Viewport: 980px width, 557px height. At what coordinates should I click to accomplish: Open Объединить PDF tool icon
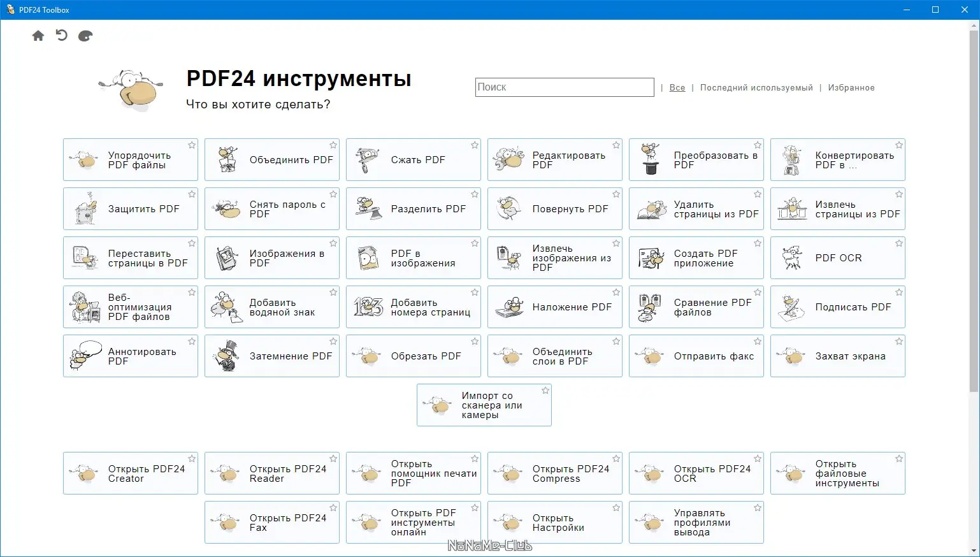(227, 160)
